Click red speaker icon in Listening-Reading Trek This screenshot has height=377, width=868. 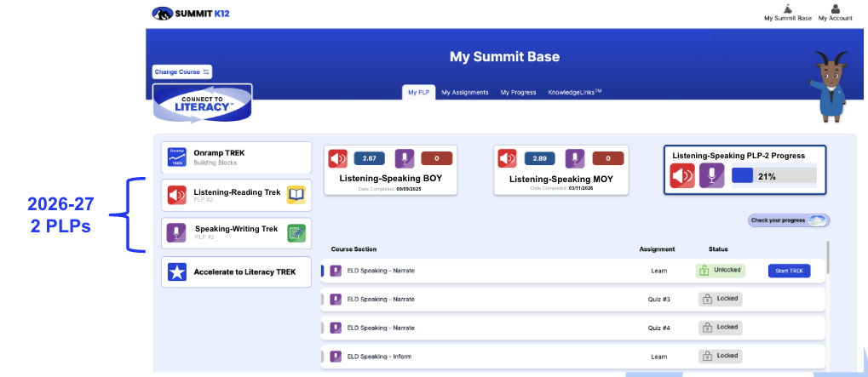click(176, 195)
